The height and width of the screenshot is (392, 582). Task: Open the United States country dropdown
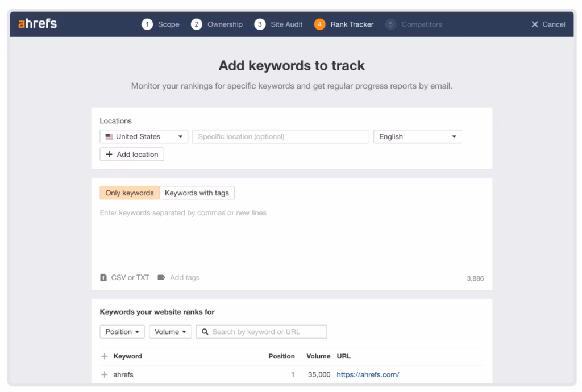[144, 136]
